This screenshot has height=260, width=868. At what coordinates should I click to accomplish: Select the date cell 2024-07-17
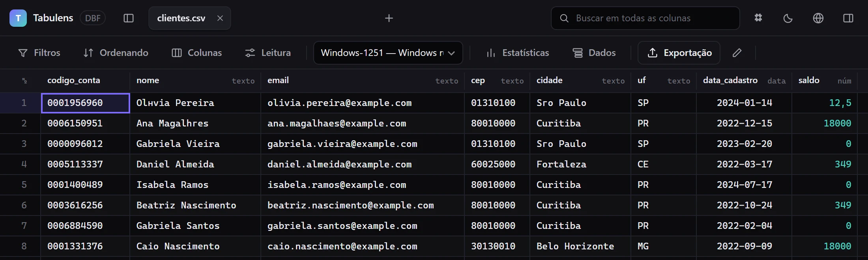click(x=744, y=185)
